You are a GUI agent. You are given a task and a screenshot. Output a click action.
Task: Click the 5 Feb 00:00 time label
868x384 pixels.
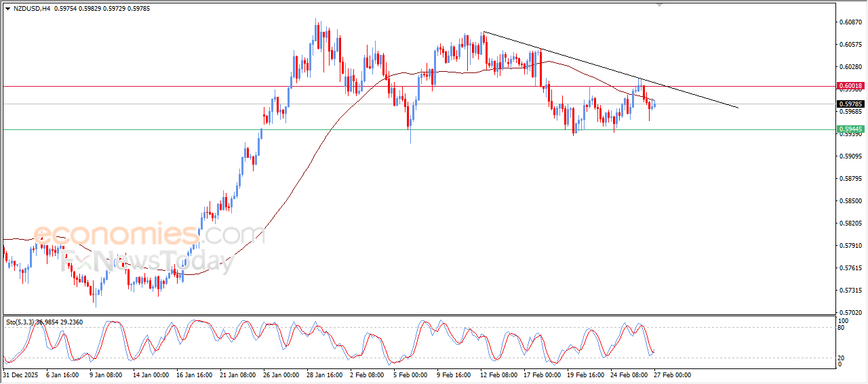(409, 374)
